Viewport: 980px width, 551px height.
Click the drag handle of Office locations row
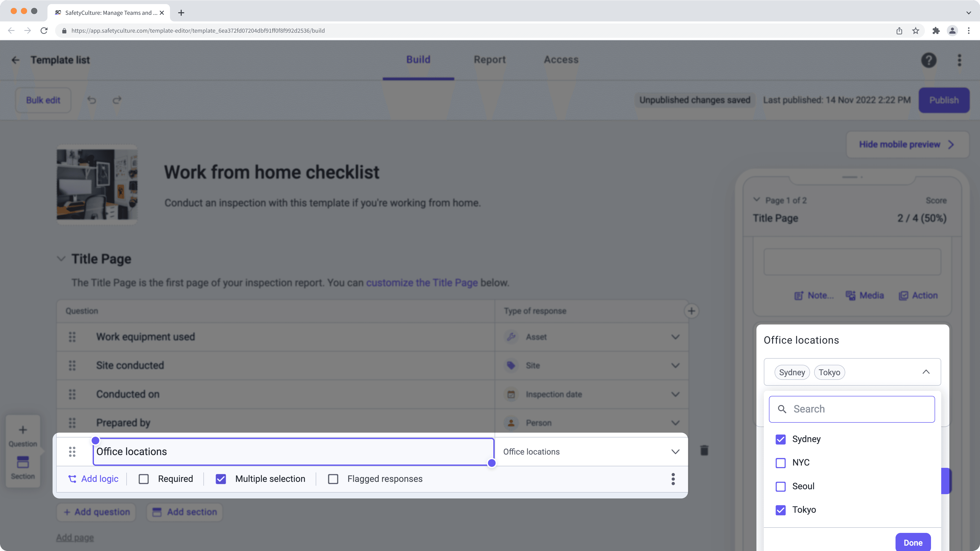point(72,451)
